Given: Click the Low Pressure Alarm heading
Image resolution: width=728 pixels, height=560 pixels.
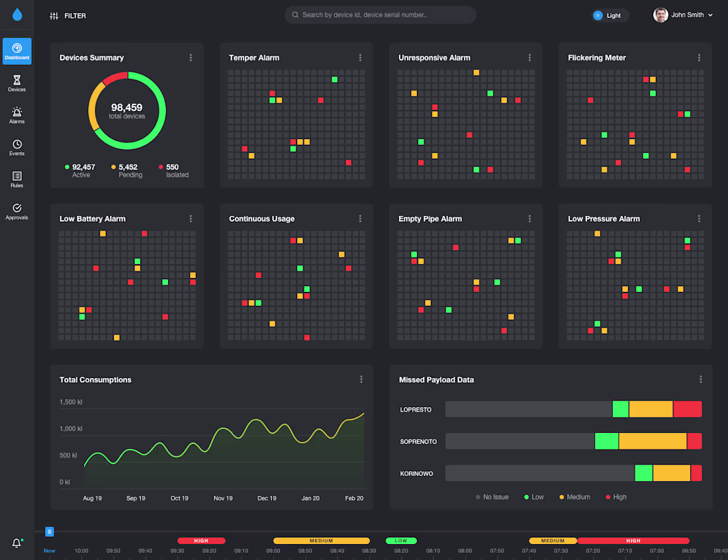Looking at the screenshot, I should click(x=604, y=218).
